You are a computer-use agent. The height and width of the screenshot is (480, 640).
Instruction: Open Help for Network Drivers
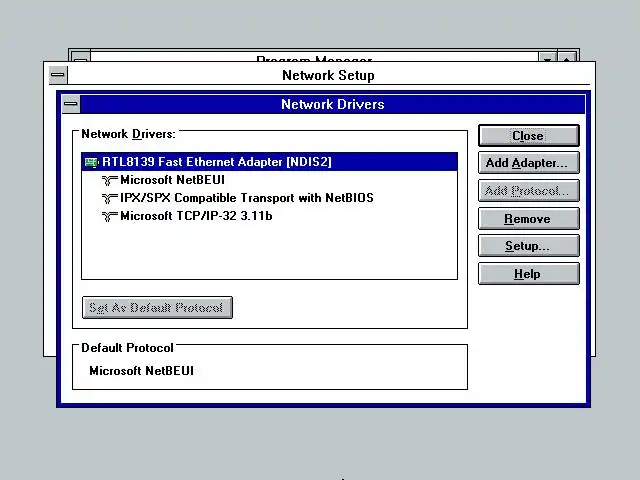tap(529, 273)
